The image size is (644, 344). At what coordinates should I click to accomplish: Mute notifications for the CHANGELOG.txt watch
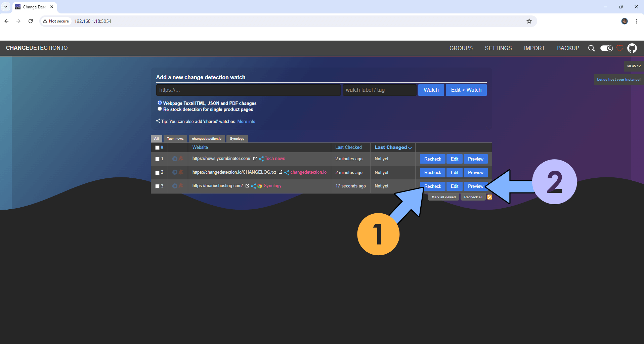(x=181, y=172)
